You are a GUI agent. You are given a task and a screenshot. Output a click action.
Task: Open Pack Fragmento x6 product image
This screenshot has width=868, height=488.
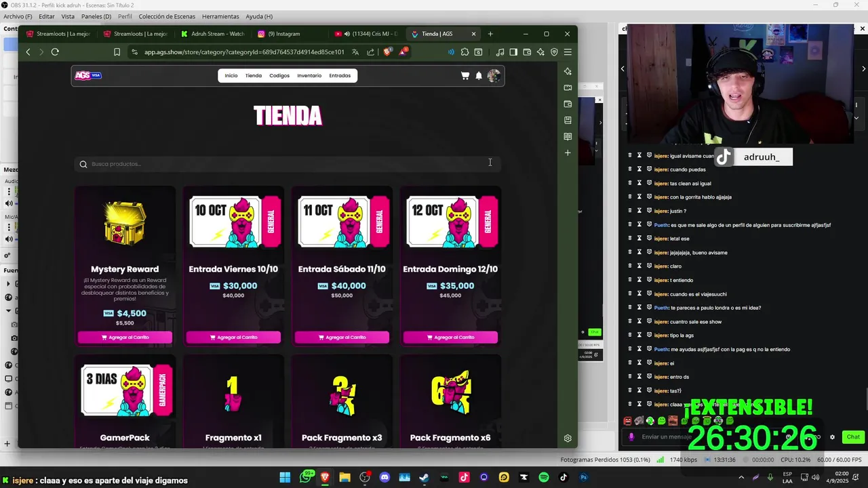click(x=450, y=392)
